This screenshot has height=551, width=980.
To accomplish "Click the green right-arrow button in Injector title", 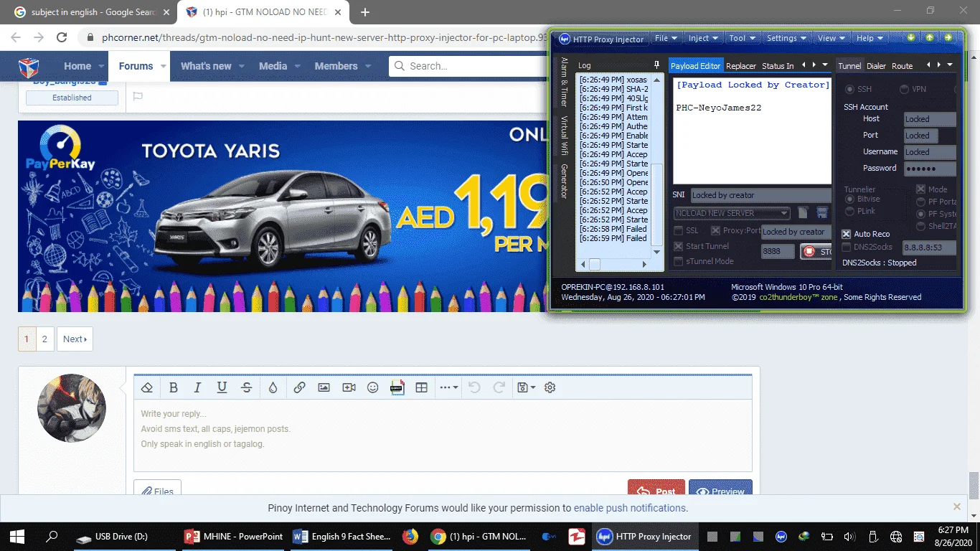I will coord(948,37).
